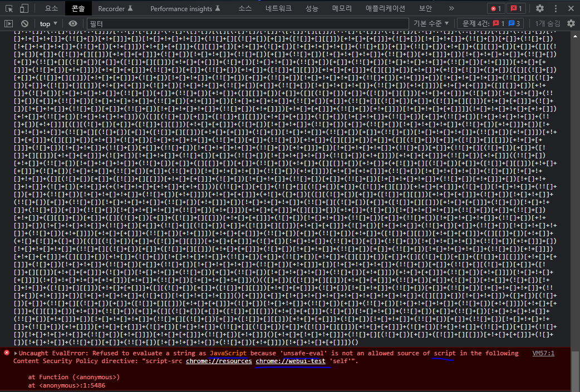Viewport: 580px width, 392px height.
Task: Activate the inspect element picker icon
Action: point(9,8)
